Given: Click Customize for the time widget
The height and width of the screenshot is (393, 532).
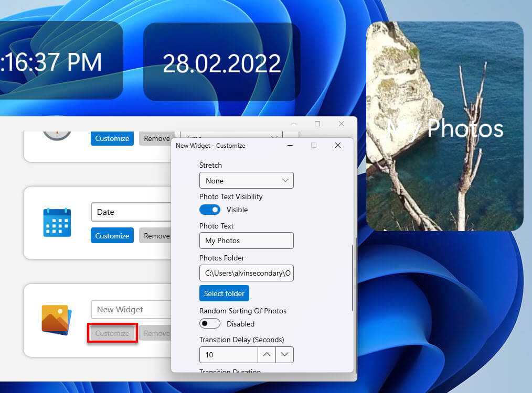Looking at the screenshot, I should tap(112, 138).
